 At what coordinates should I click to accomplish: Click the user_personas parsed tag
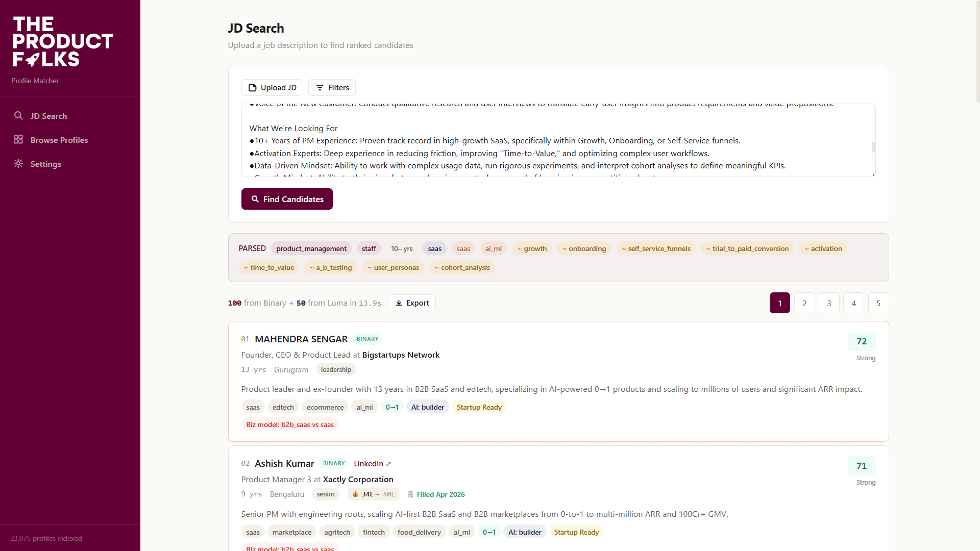coord(393,267)
